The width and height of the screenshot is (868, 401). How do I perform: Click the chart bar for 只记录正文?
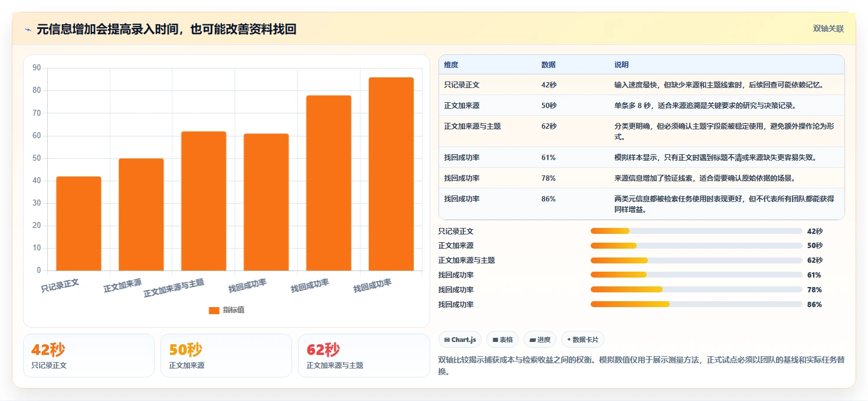coord(78,223)
